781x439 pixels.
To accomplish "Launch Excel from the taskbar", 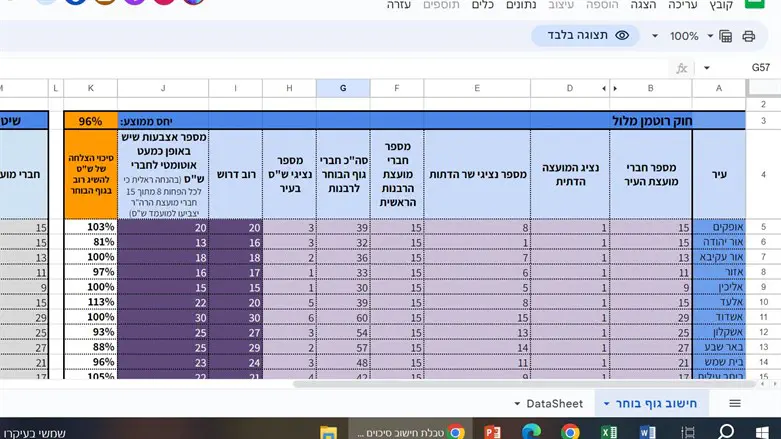I will [x=609, y=432].
